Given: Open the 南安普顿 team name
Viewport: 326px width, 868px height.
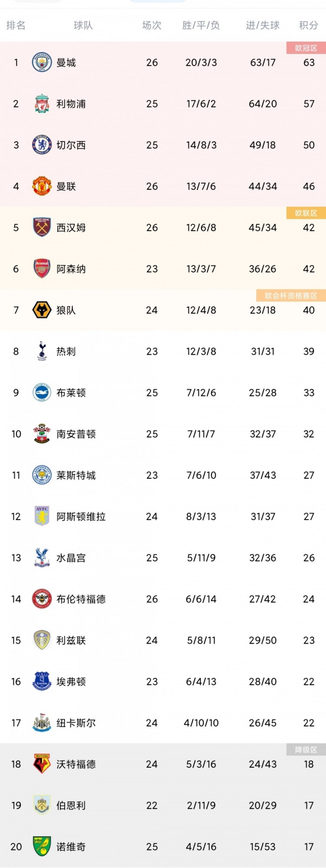Looking at the screenshot, I should (x=76, y=434).
